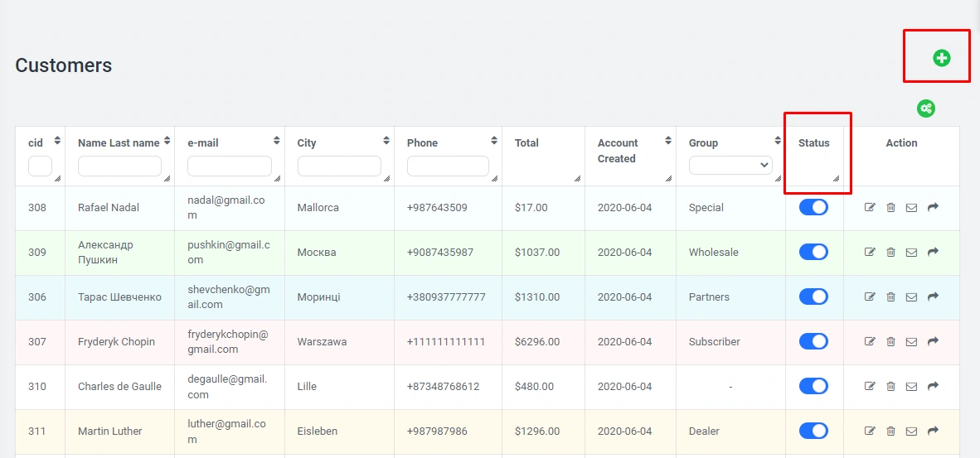Open the green table settings gear icon
Image resolution: width=980 pixels, height=458 pixels.
coord(926,108)
